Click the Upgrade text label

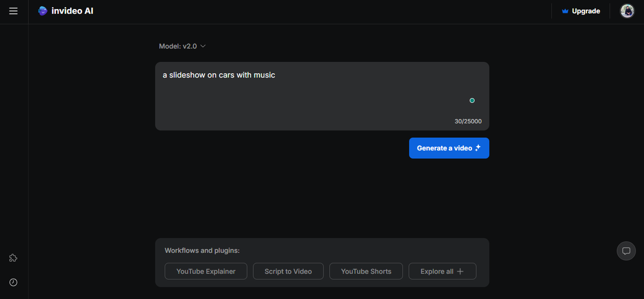point(586,11)
